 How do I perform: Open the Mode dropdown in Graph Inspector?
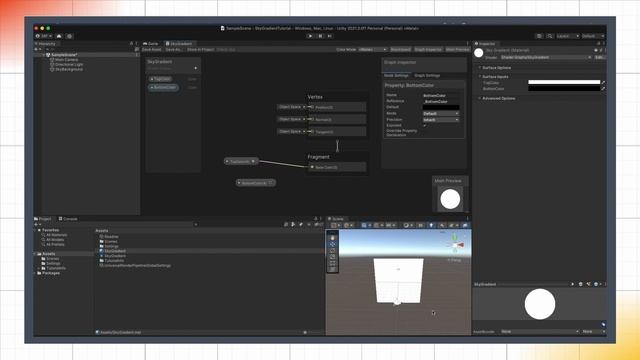pyautogui.click(x=441, y=113)
